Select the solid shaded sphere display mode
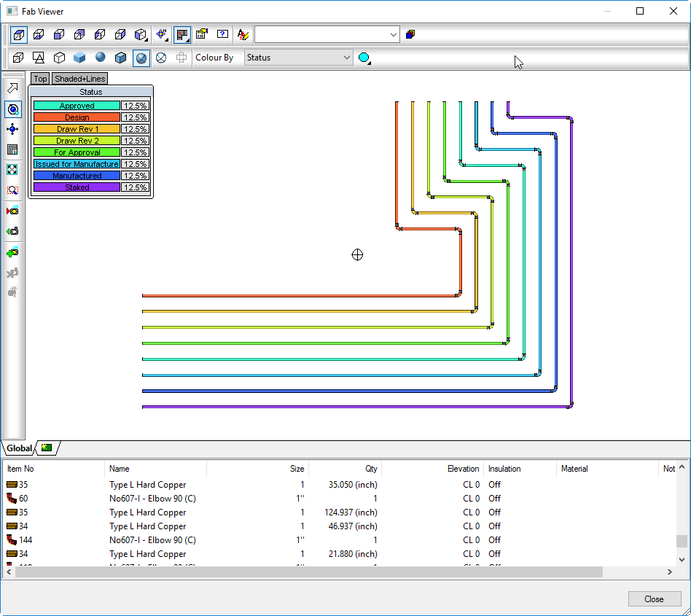Screen dimensions: 691x616 point(101,58)
